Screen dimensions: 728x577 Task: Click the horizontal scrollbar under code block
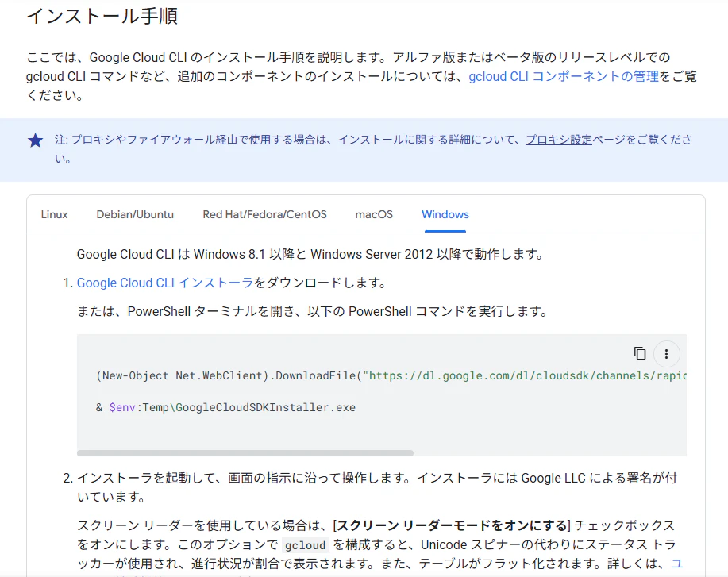pyautogui.click(x=245, y=453)
